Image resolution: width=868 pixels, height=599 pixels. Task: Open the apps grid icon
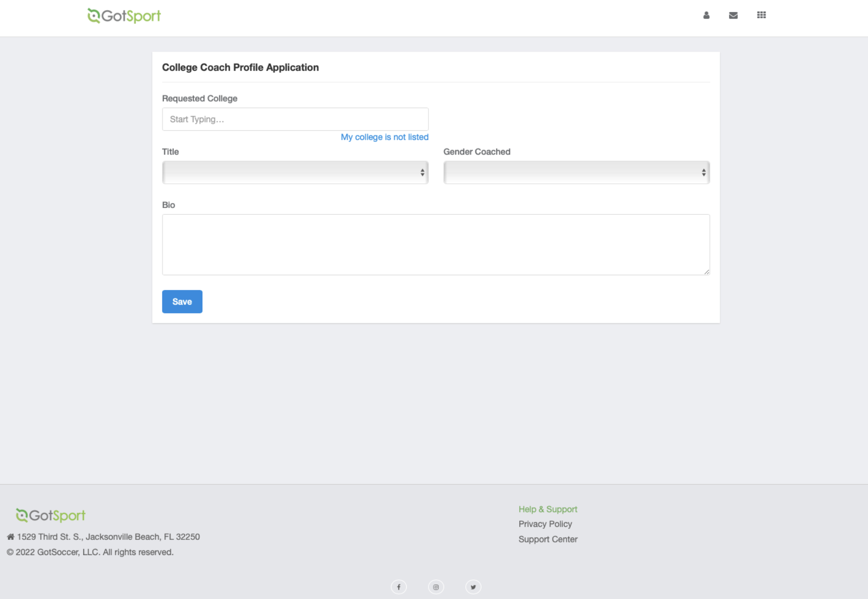pos(762,15)
